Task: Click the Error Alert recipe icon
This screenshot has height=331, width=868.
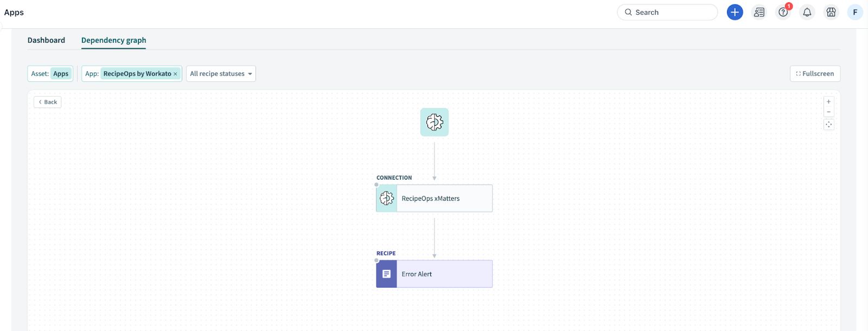Action: pyautogui.click(x=387, y=274)
